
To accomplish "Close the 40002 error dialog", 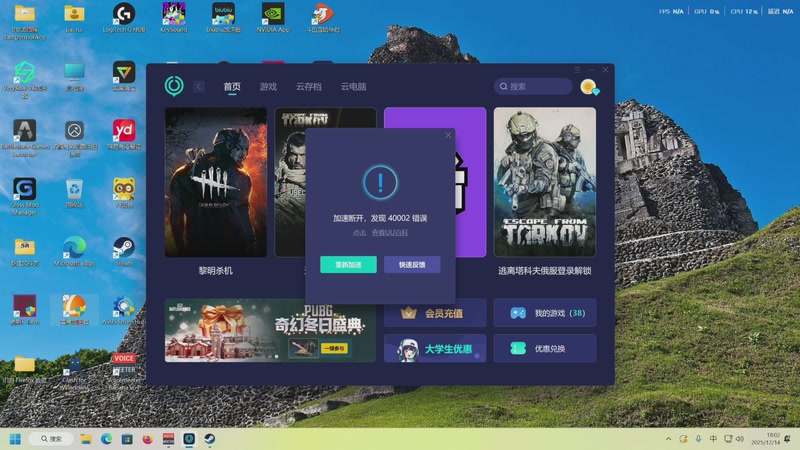I will tap(448, 135).
